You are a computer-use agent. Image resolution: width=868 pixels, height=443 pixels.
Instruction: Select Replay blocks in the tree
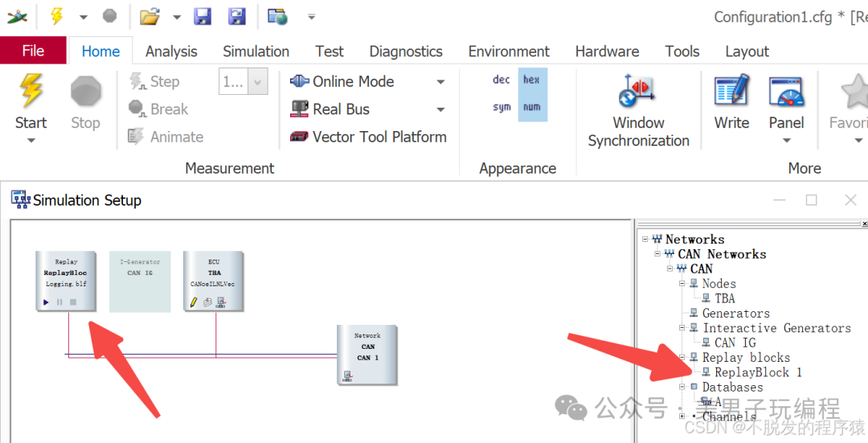click(746, 357)
